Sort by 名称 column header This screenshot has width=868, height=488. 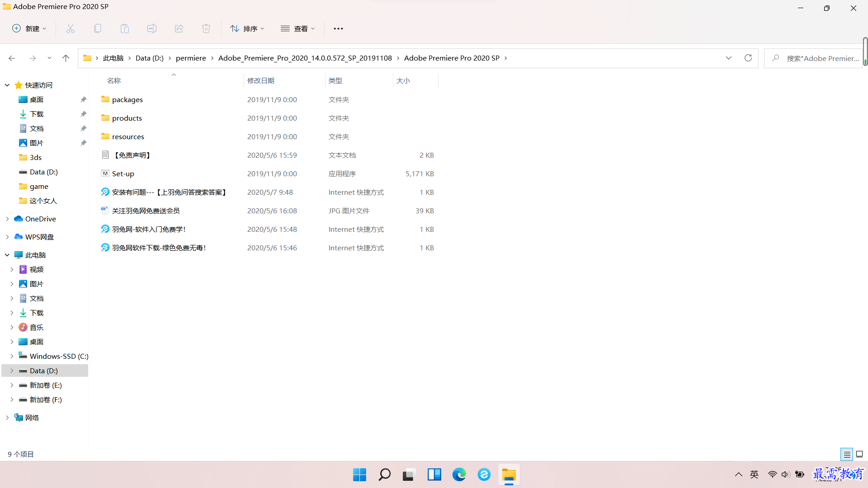(x=114, y=80)
